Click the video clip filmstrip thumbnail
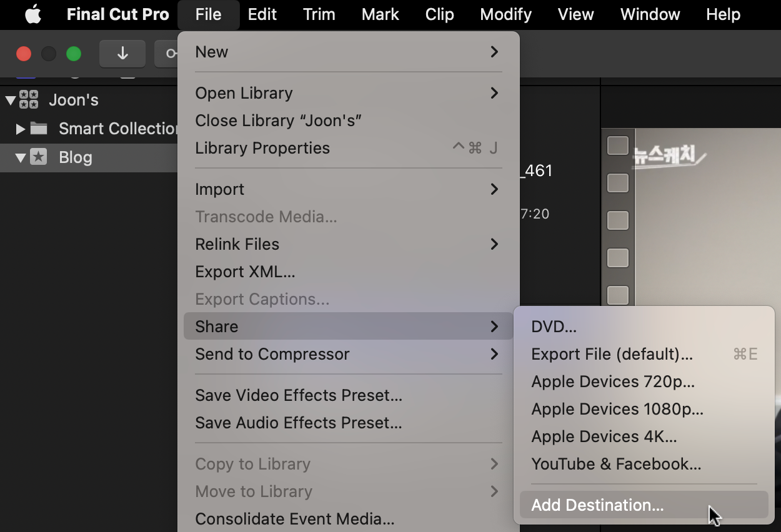The image size is (781, 532). [x=690, y=217]
